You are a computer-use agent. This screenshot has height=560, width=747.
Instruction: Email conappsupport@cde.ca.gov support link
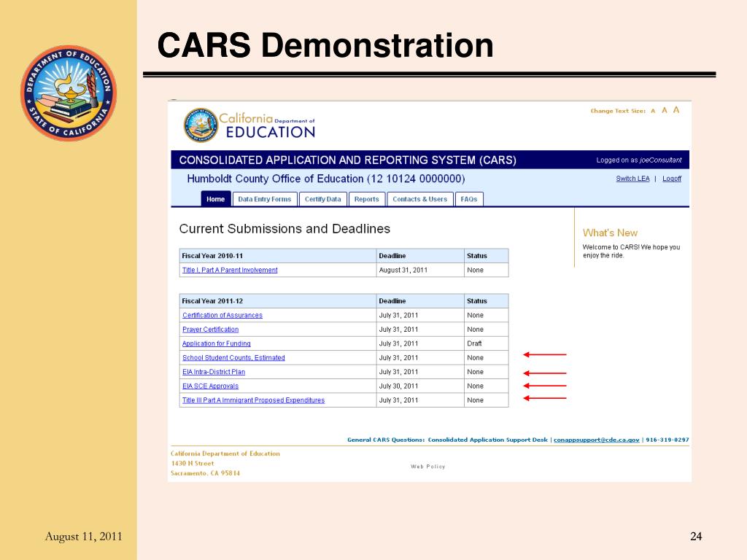(597, 440)
